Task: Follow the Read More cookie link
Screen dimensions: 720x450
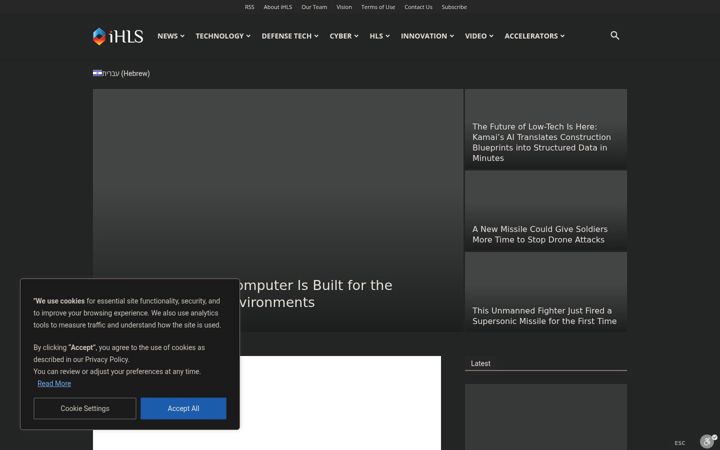Action: coord(54,383)
